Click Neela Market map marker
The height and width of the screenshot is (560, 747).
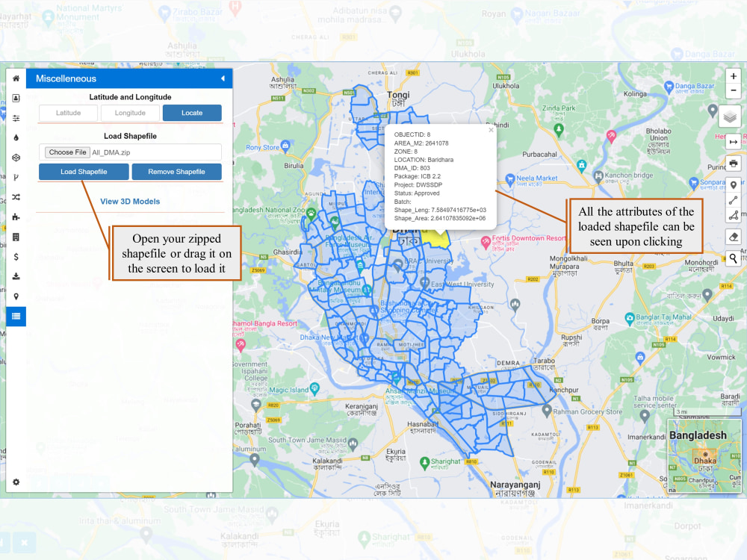[509, 179]
